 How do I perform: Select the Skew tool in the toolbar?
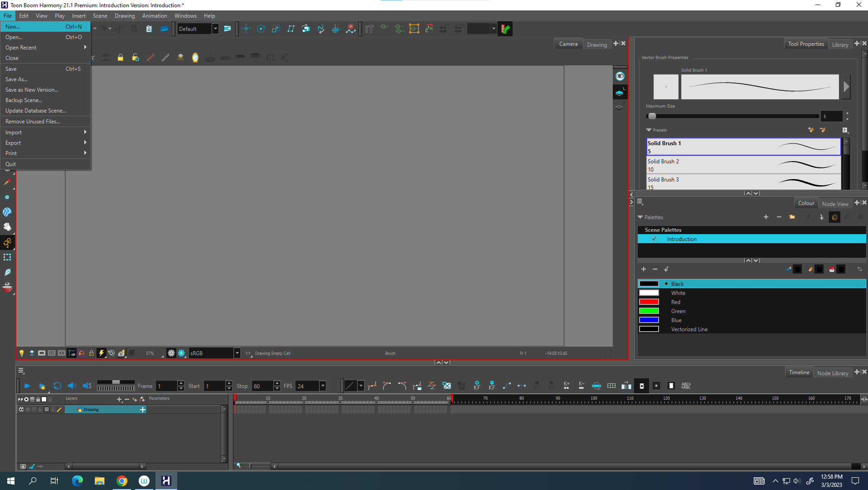pyautogui.click(x=291, y=29)
